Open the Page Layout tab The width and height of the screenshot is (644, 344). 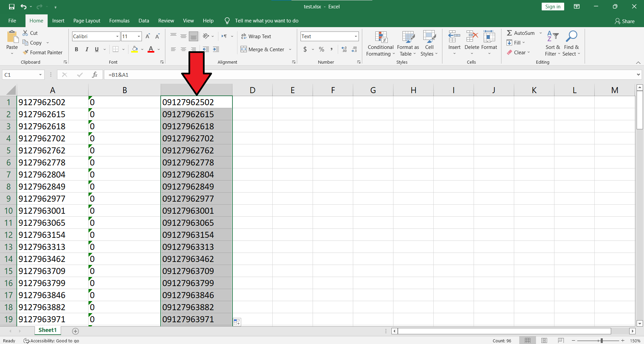tap(87, 21)
